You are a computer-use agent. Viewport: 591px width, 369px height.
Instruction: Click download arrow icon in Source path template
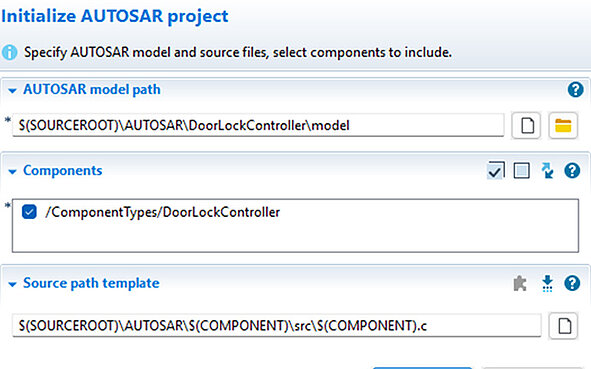pyautogui.click(x=547, y=283)
